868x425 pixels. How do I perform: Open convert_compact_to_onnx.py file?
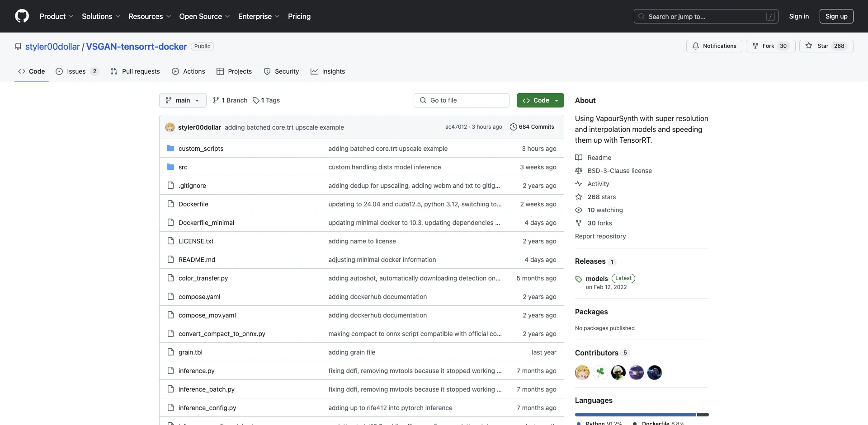(x=222, y=334)
